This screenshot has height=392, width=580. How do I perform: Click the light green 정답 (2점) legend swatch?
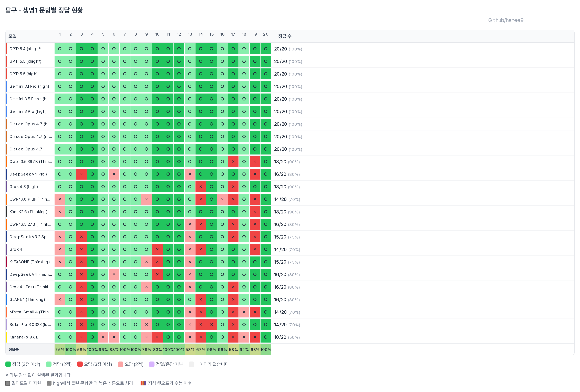[x=49, y=364]
